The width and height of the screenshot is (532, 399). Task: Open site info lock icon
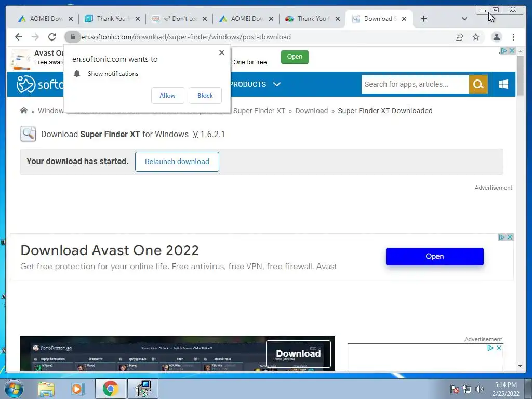point(72,37)
